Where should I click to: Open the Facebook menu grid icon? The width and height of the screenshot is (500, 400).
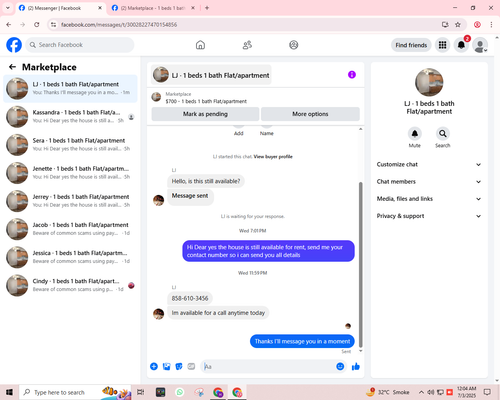click(x=442, y=45)
